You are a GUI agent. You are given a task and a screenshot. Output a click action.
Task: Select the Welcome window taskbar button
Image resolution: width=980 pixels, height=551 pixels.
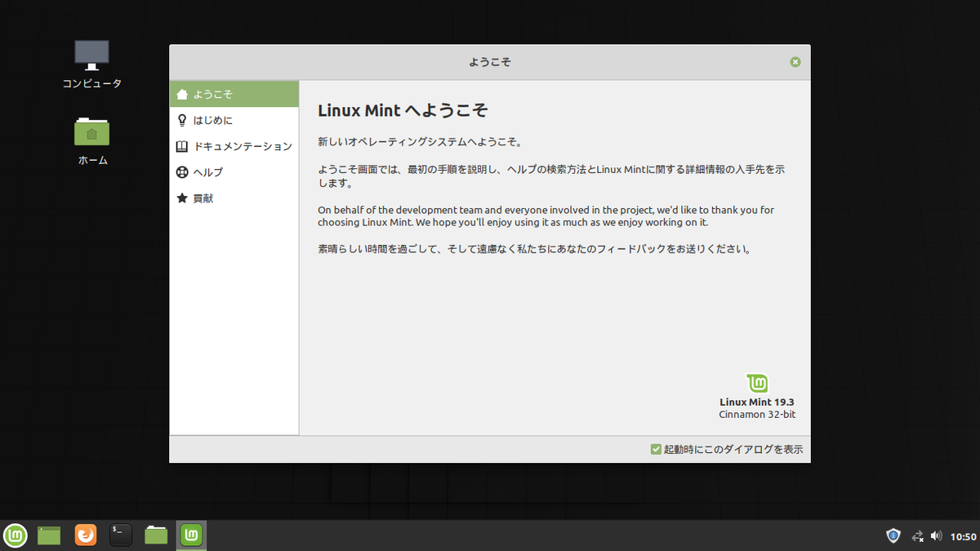pos(192,535)
